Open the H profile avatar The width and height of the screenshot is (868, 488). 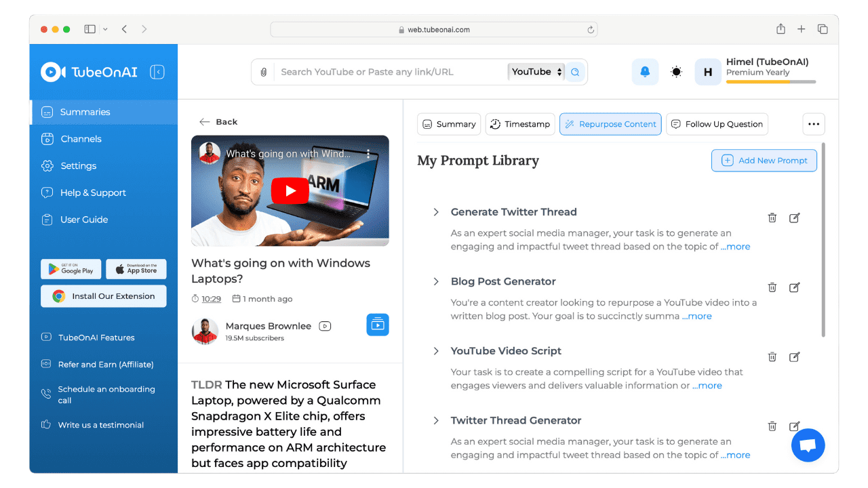[708, 72]
